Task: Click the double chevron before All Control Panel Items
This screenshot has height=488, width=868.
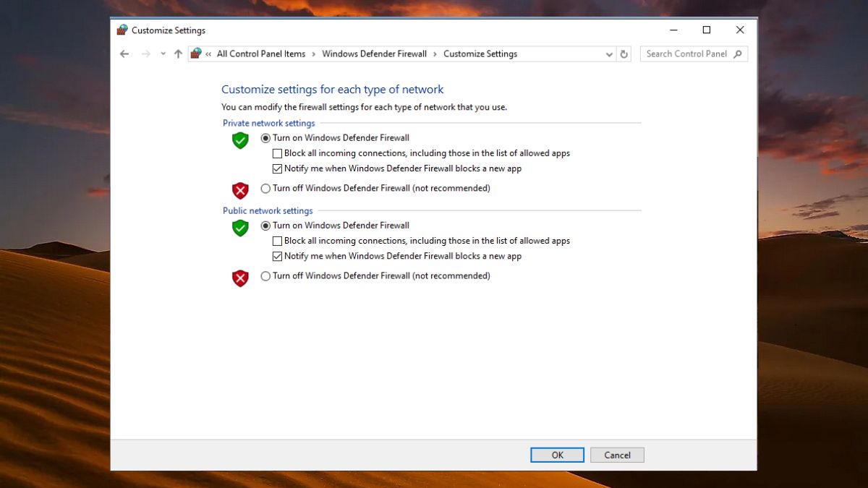Action: coord(209,53)
